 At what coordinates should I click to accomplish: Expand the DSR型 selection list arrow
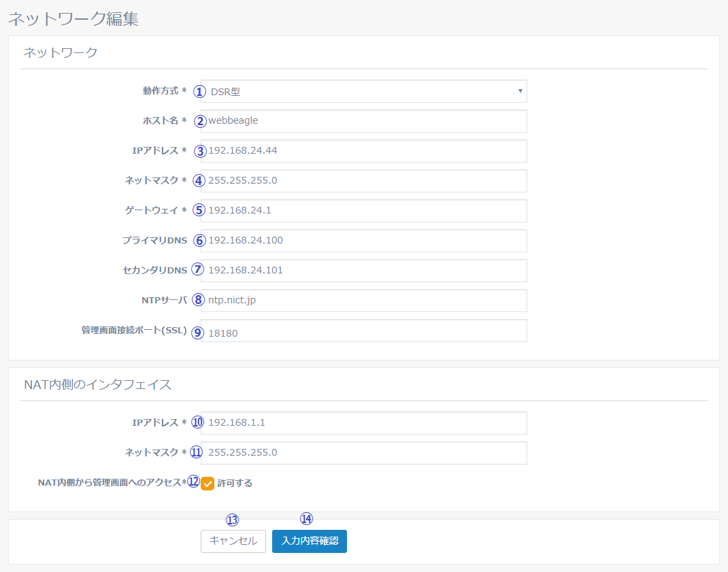pos(519,91)
